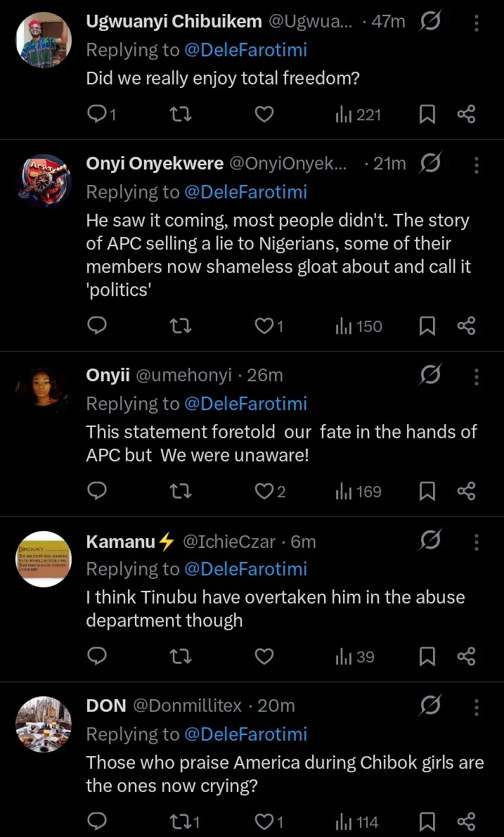Screen dimensions: 504x837
Task: Like Onyii's tweet about APC
Action: pyautogui.click(x=264, y=491)
